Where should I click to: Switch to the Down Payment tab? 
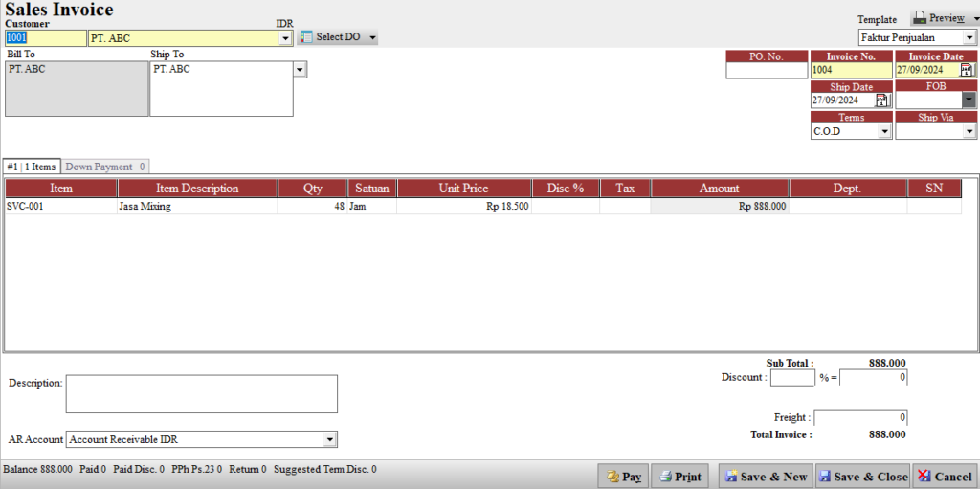[x=105, y=167]
